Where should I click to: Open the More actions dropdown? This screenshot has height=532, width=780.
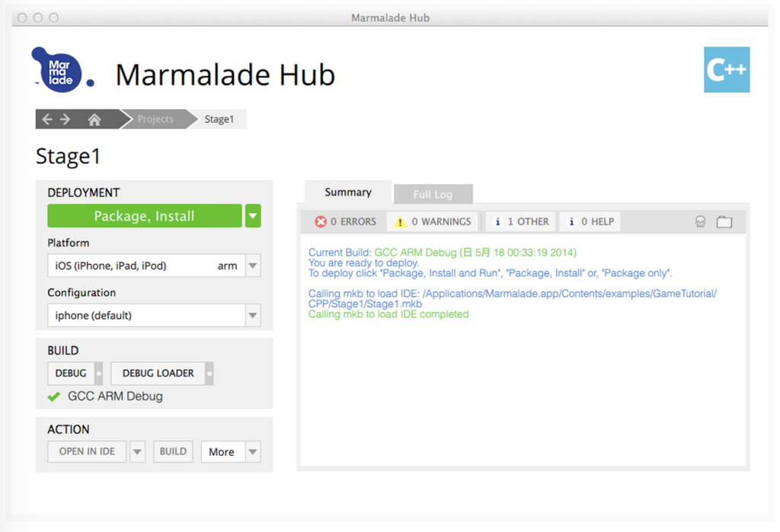(231, 452)
